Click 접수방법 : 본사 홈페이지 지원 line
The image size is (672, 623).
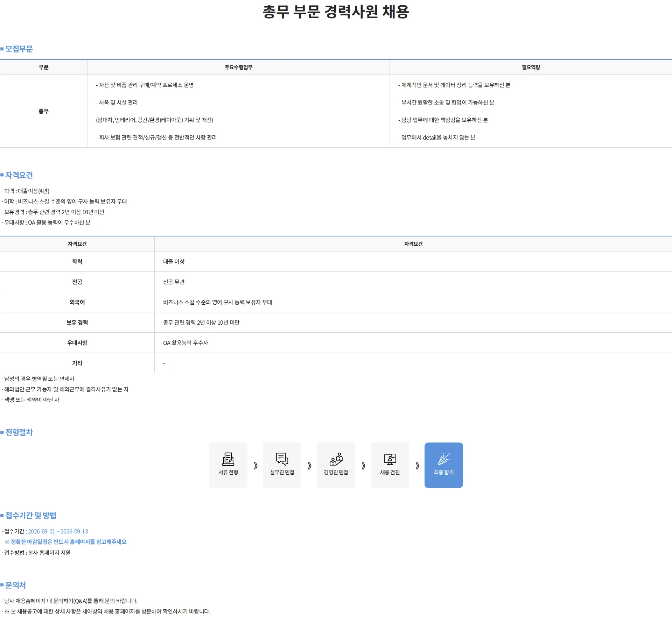[36, 553]
